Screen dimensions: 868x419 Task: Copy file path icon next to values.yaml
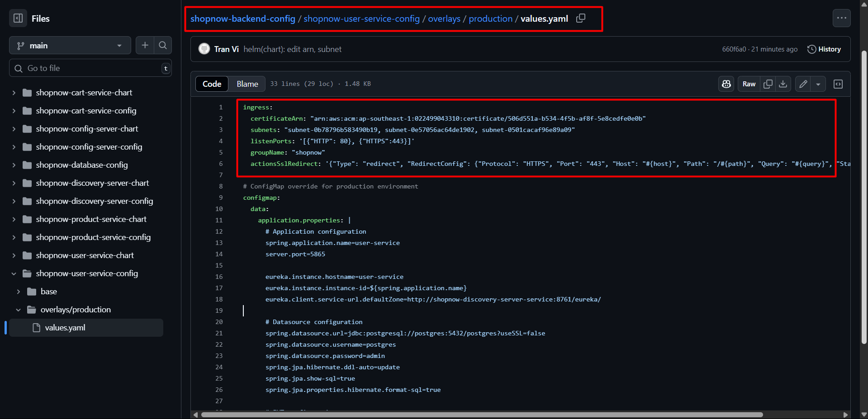[581, 18]
